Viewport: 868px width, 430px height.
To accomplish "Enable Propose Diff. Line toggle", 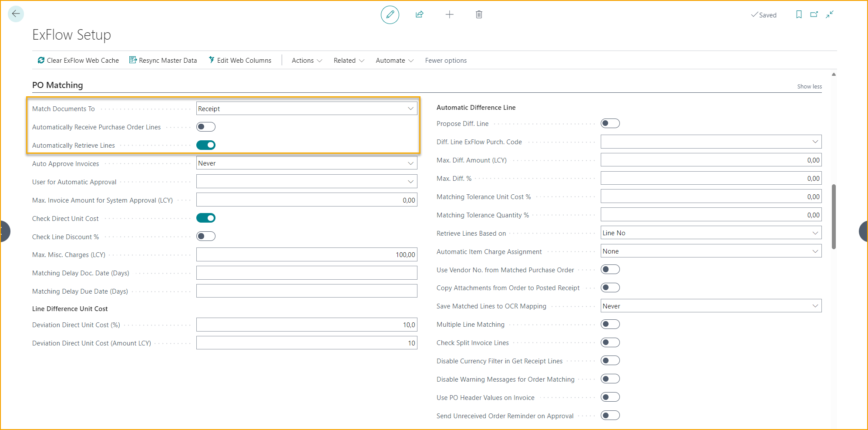I will (x=610, y=123).
